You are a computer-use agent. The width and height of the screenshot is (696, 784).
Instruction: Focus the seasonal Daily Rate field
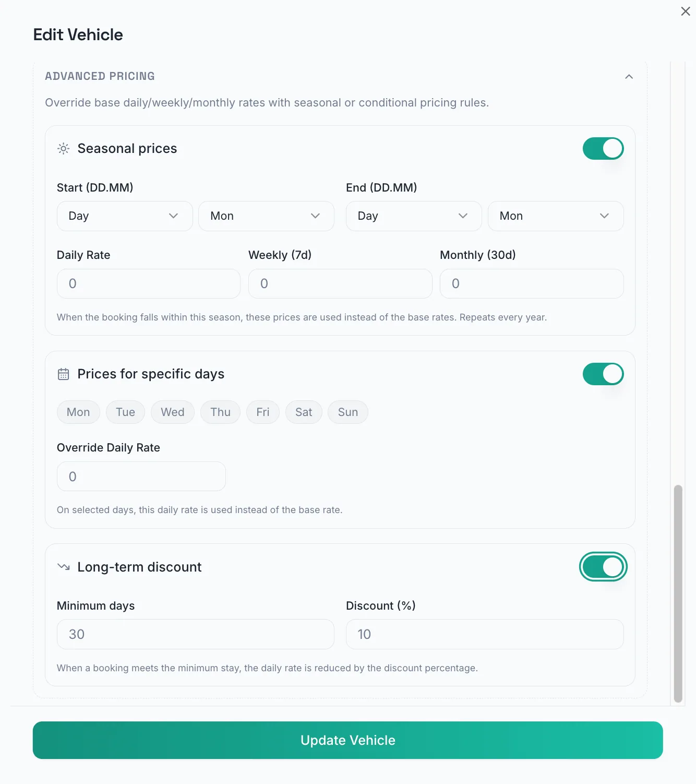149,284
